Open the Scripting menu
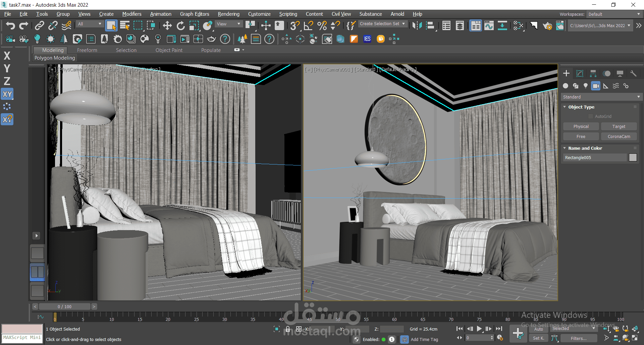The width and height of the screenshot is (644, 345). coord(288,14)
